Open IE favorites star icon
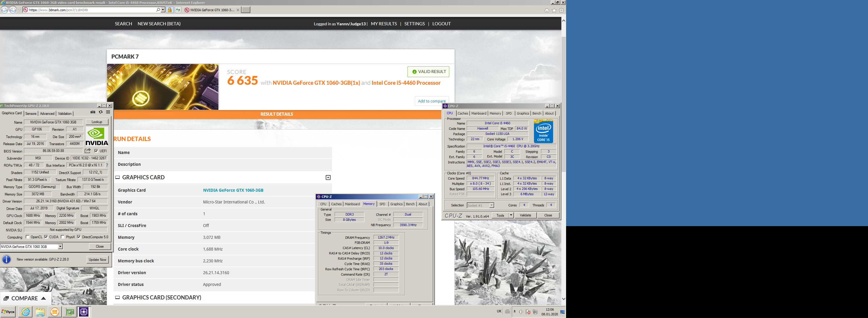Viewport: 868px width, 318px height. [x=554, y=10]
